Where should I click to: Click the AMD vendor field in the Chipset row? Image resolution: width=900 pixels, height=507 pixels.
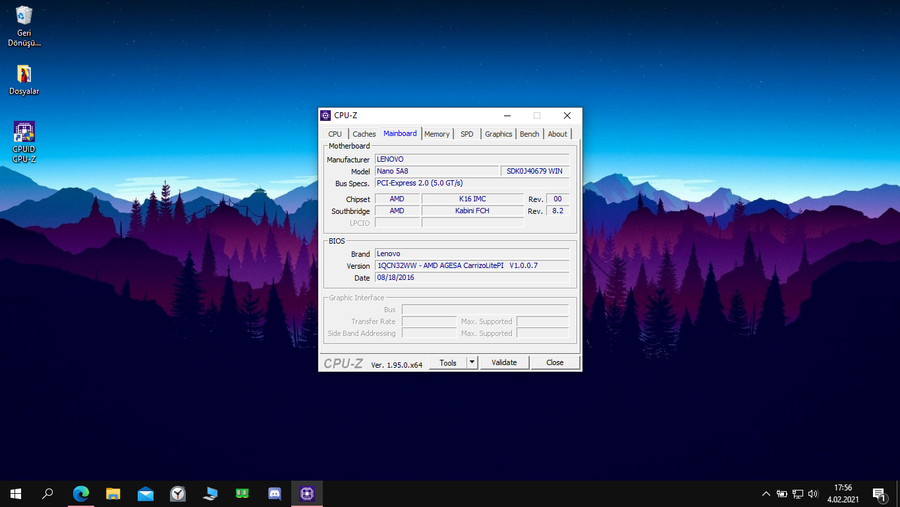pyautogui.click(x=397, y=199)
